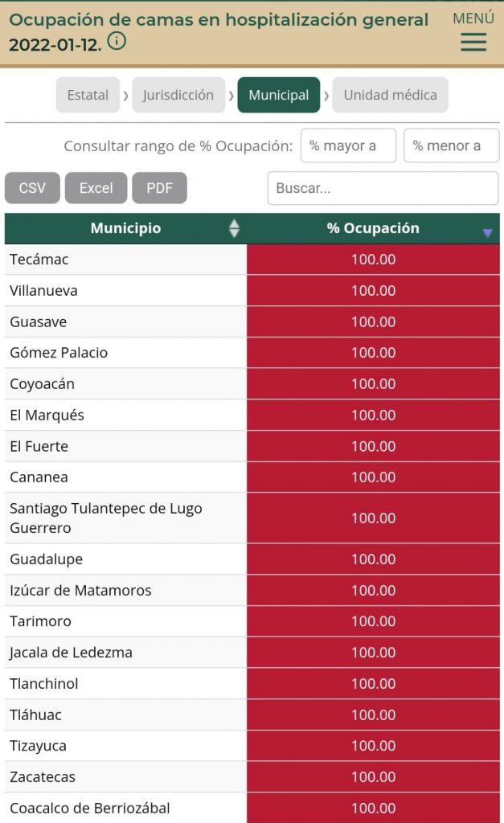This screenshot has height=823, width=504.
Task: Export the table to Excel
Action: click(x=96, y=187)
